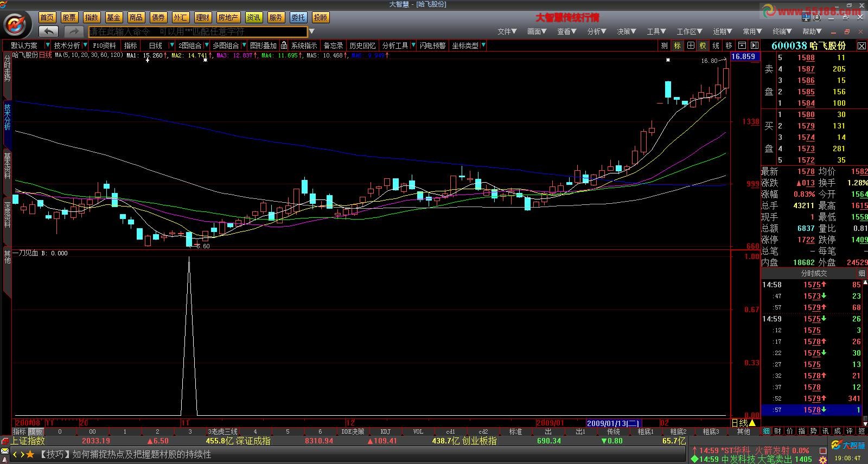Select the 模板 tab below the chart
The image size is (868, 464).
tap(36, 432)
